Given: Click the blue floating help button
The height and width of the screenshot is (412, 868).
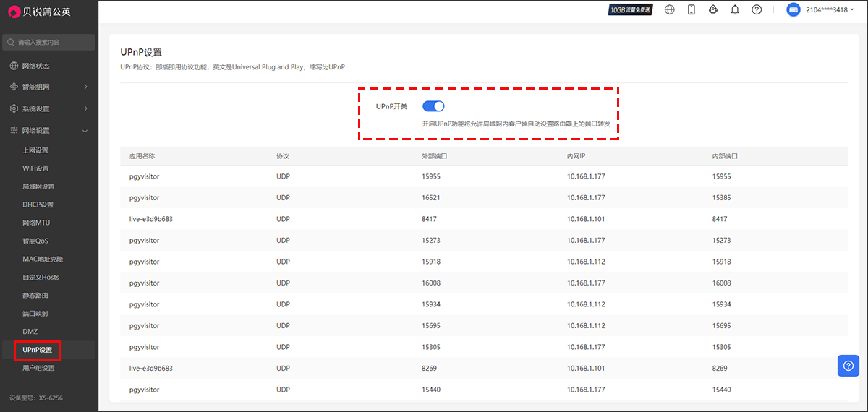Looking at the screenshot, I should [848, 366].
